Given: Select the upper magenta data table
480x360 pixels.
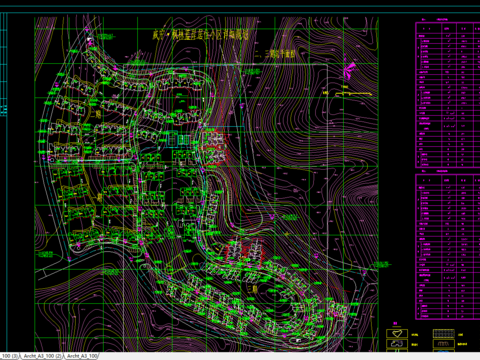Looking at the screenshot, I should point(448,95).
